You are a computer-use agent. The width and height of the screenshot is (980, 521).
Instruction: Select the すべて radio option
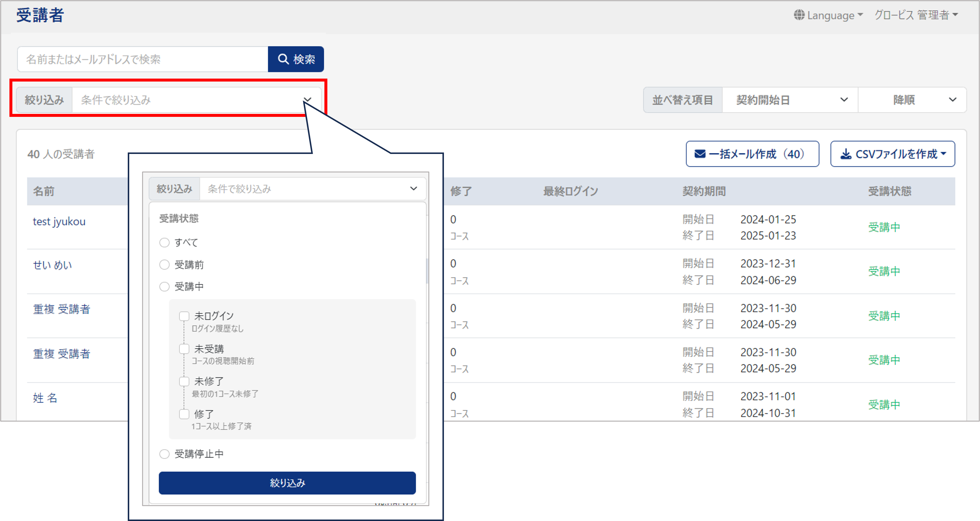pos(164,243)
